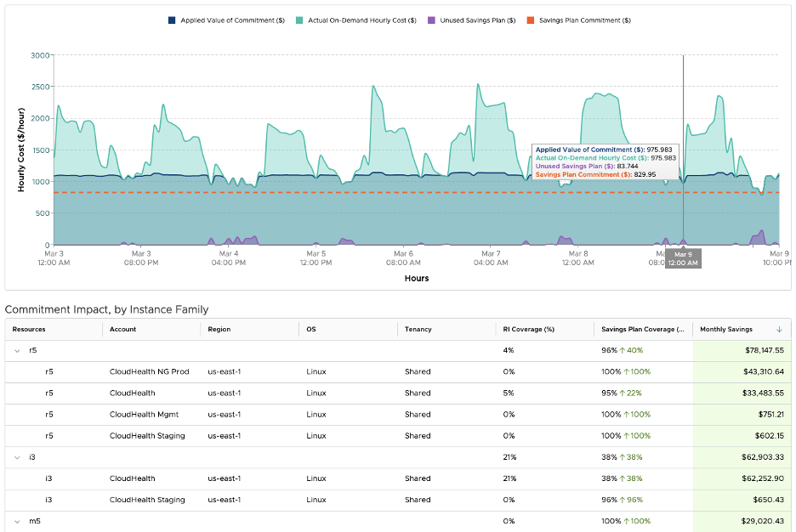This screenshot has width=796, height=532.
Task: Sort table by Resources column header
Action: (29, 329)
